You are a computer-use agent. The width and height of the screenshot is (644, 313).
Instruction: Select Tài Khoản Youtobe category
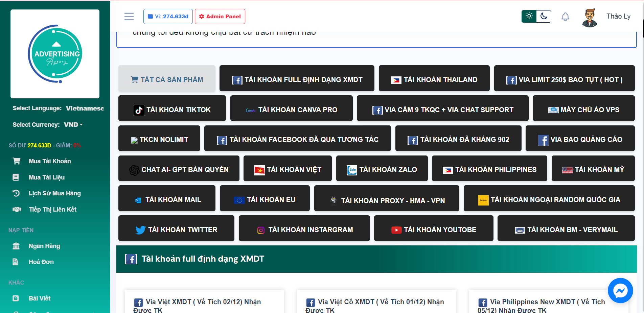(434, 228)
